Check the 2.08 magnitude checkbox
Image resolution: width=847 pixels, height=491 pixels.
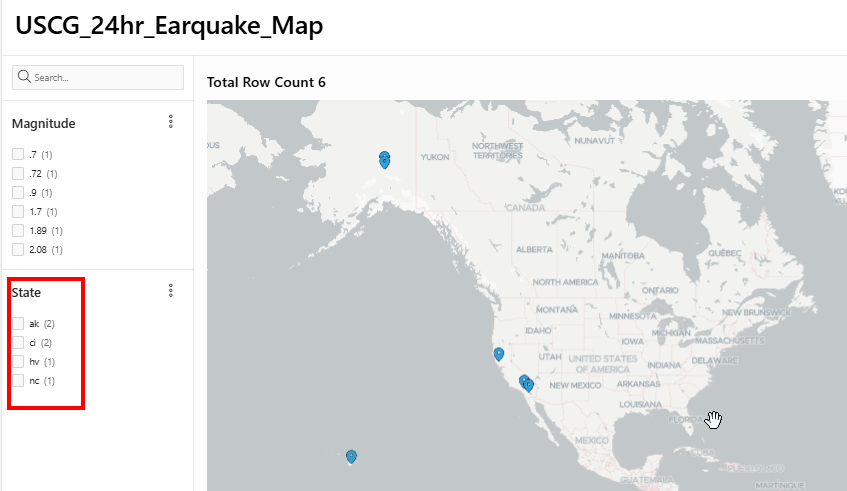tap(18, 250)
